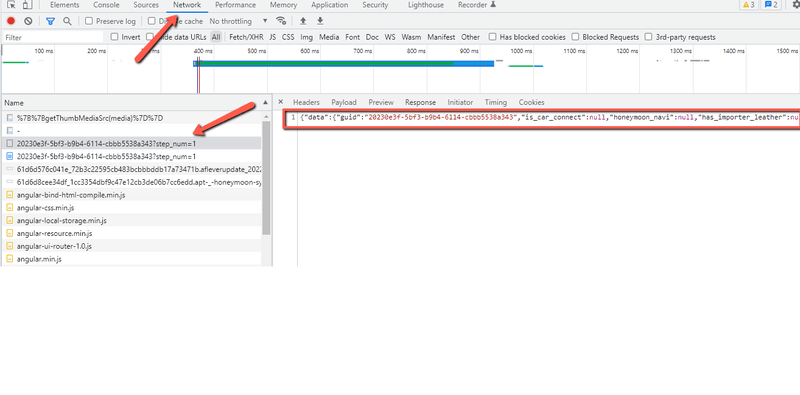Show the request Response tab
The height and width of the screenshot is (395, 800).
click(420, 102)
